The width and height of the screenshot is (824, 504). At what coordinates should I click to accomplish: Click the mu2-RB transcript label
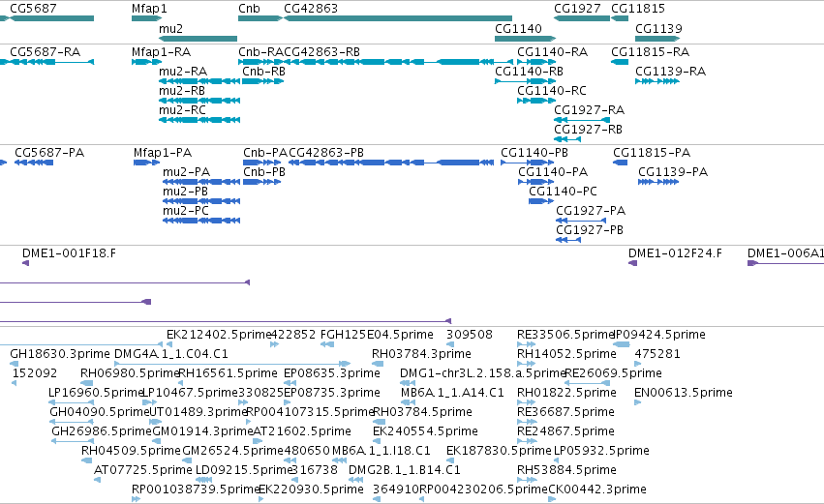[x=182, y=91]
